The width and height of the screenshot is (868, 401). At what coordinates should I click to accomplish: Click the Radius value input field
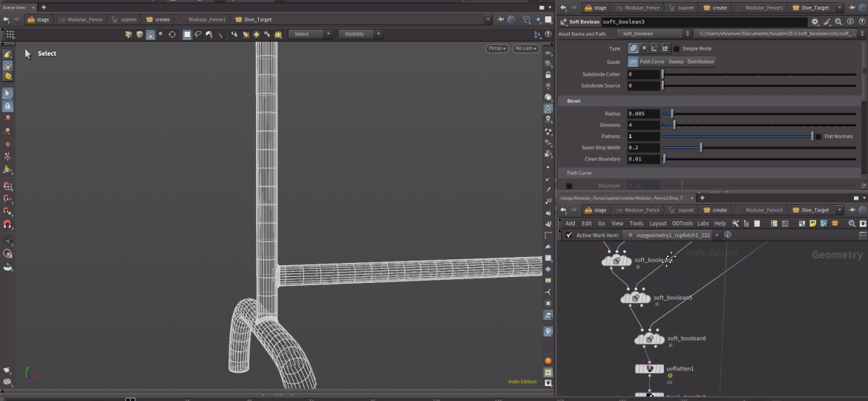click(x=643, y=114)
